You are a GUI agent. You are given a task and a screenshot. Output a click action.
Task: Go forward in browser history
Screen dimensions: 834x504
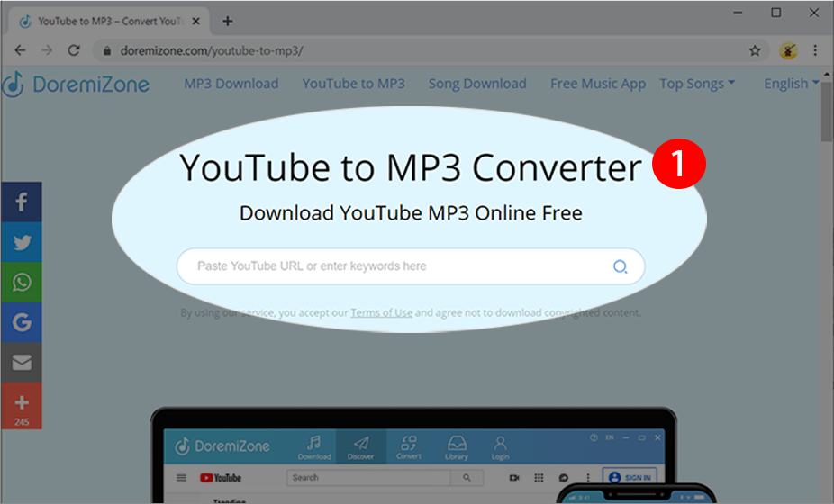(47, 50)
